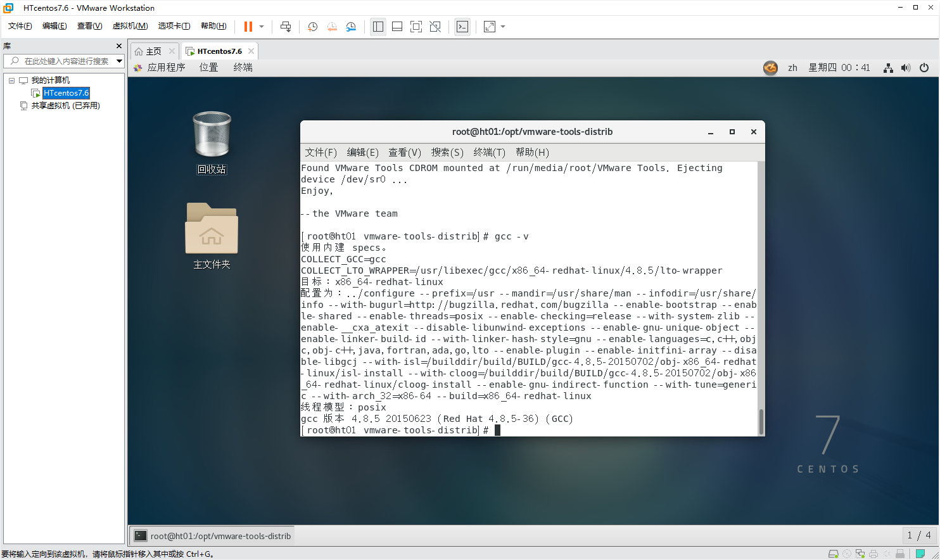
Task: Click the USB controller status icon
Action: pyautogui.click(x=900, y=554)
